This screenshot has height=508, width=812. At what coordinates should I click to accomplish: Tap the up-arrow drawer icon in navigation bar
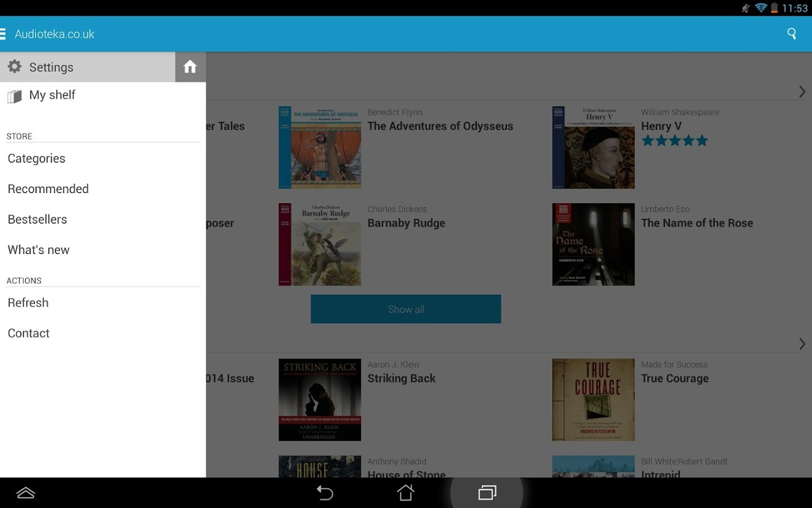click(x=26, y=493)
